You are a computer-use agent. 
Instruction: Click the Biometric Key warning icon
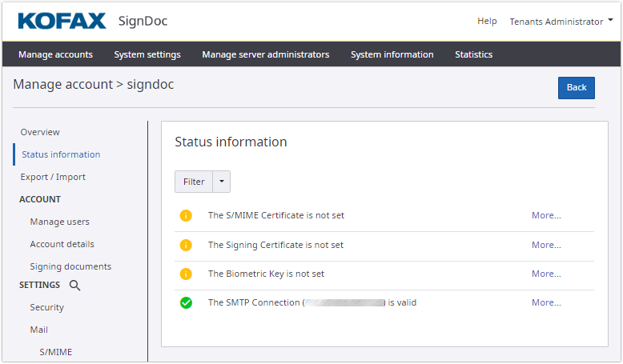pyautogui.click(x=186, y=274)
